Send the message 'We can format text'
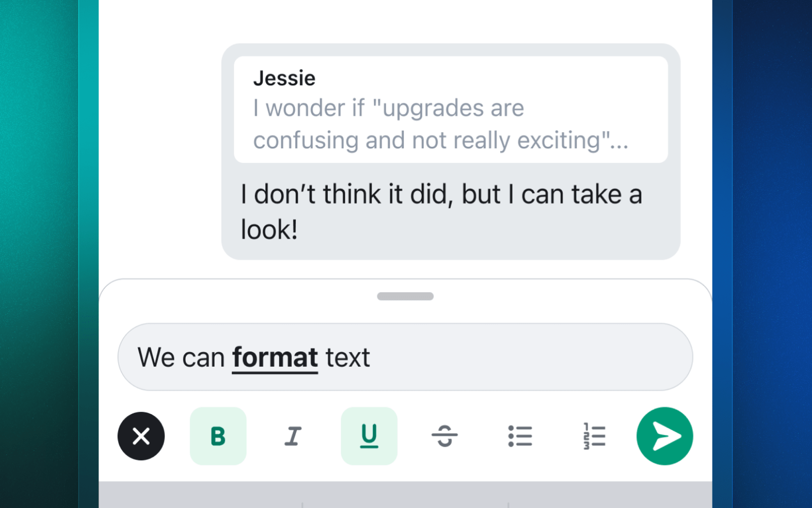 pos(664,436)
